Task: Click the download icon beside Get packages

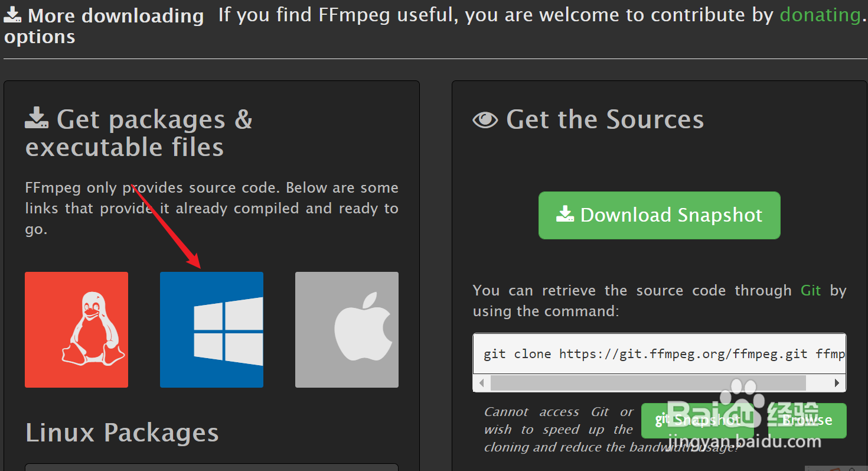Action: point(37,118)
